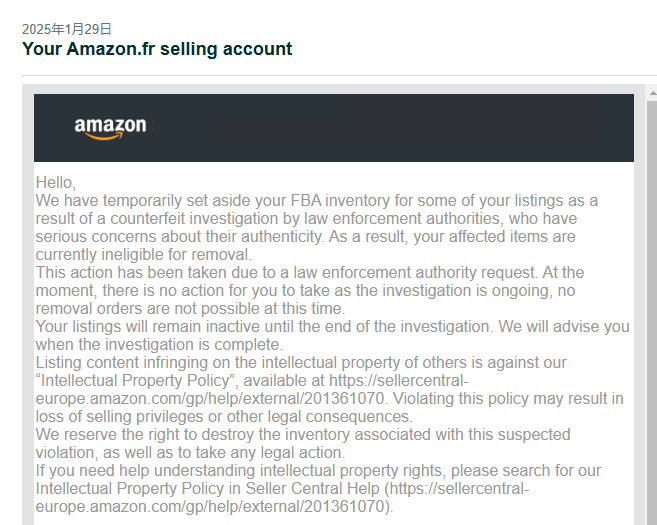Viewport: 657px width, 525px height.
Task: Click the message scrollbar thumb
Action: point(652,312)
